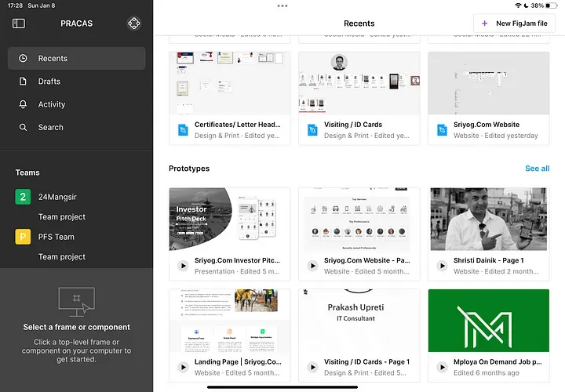Open the mirror/target icon beside PRACAS
The width and height of the screenshot is (565, 392).
coord(133,24)
